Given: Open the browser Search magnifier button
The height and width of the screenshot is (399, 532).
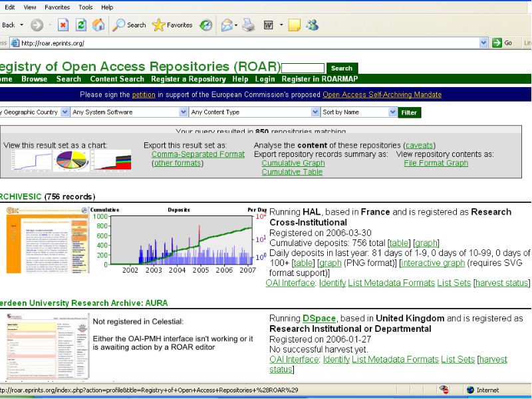Looking at the screenshot, I should 129,25.
